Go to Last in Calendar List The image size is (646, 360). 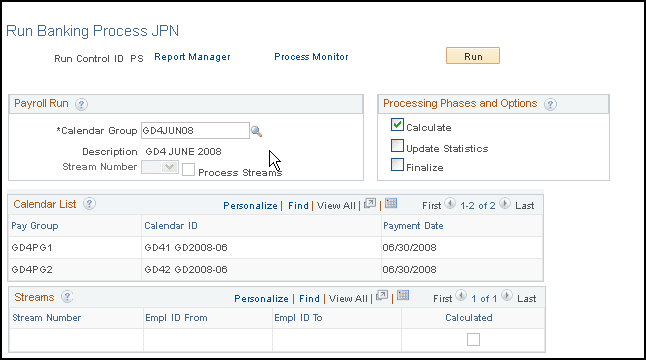[524, 206]
